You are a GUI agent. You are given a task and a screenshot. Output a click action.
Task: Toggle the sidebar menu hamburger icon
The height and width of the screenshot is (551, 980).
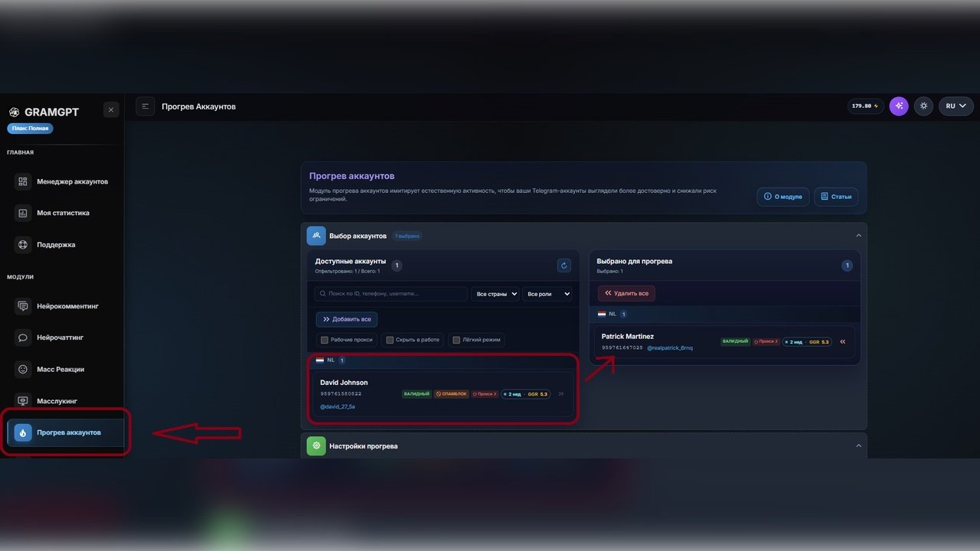point(145,106)
